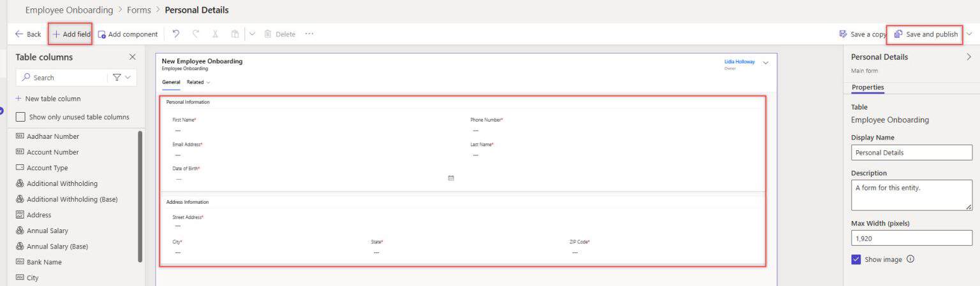Click Forms in breadcrumb

(x=139, y=10)
